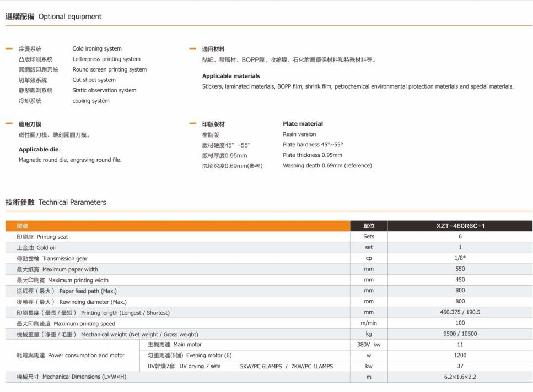Screen dimensions: 533x392
Task: Click the 'Sets' unit cell
Action: point(369,237)
